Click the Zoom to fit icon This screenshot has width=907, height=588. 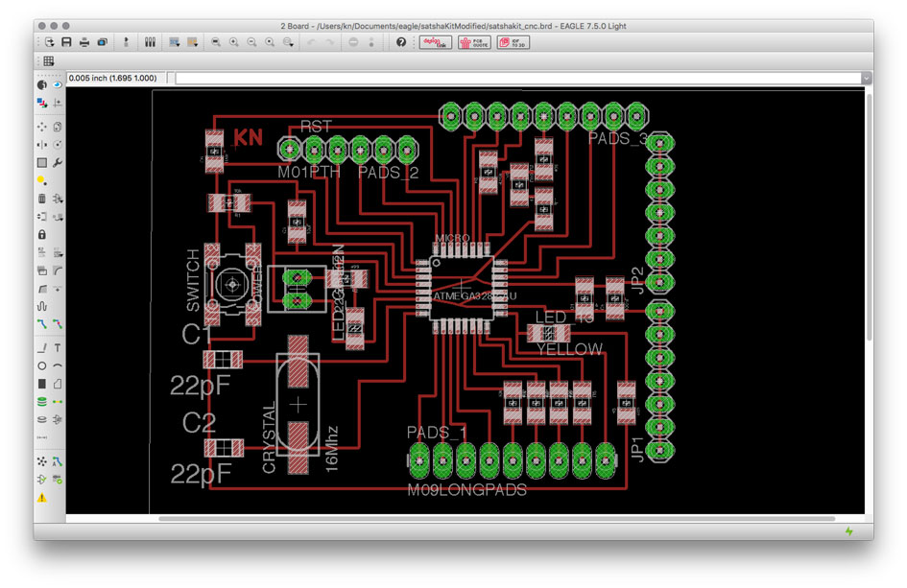click(x=216, y=42)
